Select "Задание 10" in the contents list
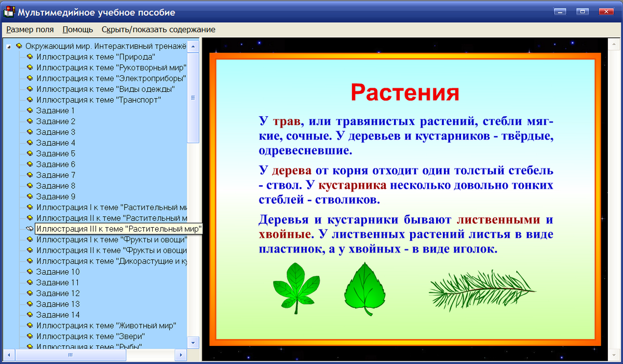 [x=58, y=272]
